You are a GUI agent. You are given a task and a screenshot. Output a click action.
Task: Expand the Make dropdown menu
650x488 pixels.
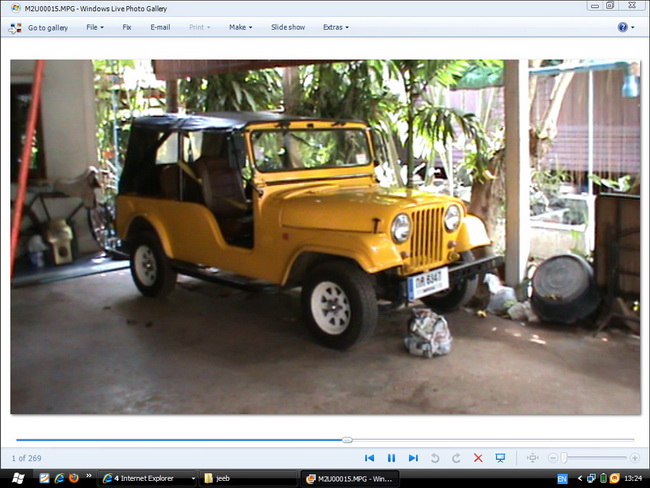240,27
